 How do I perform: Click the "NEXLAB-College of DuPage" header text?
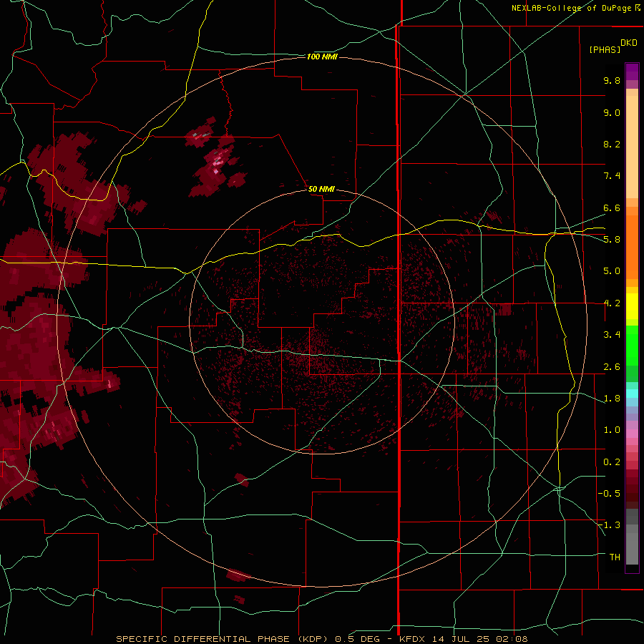[571, 8]
